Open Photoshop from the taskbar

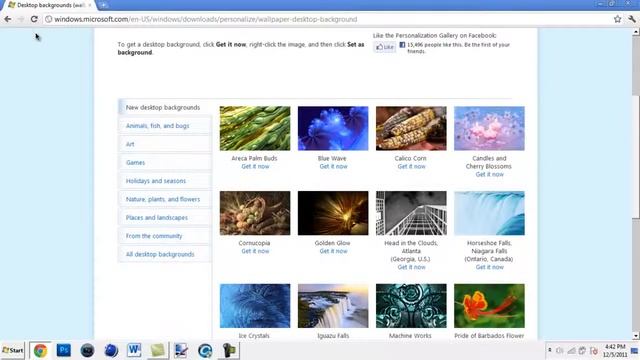pyautogui.click(x=64, y=351)
